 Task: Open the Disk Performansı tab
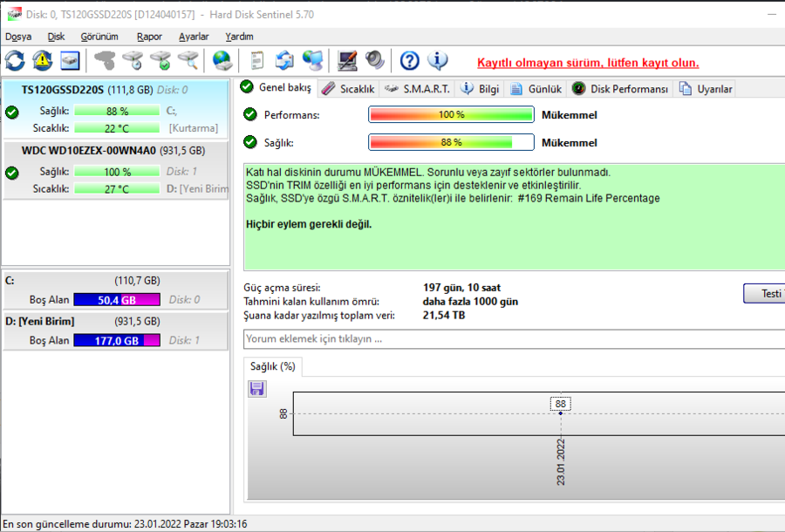tap(620, 89)
